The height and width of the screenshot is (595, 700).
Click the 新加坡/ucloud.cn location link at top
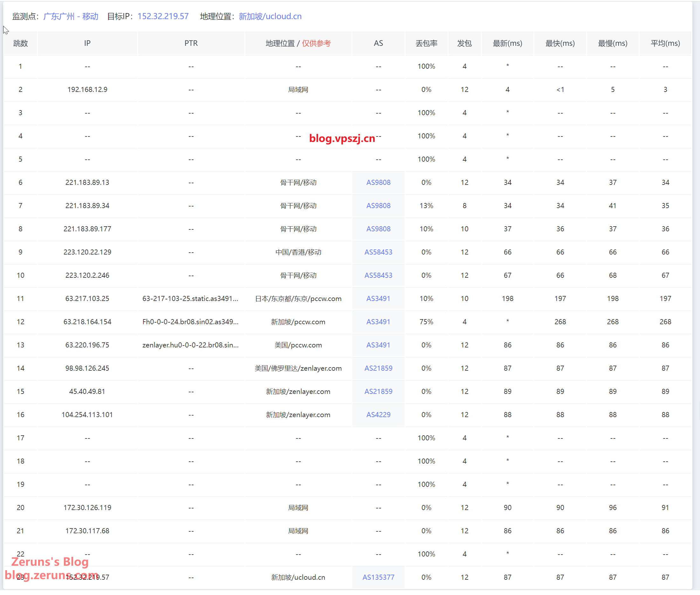(270, 16)
